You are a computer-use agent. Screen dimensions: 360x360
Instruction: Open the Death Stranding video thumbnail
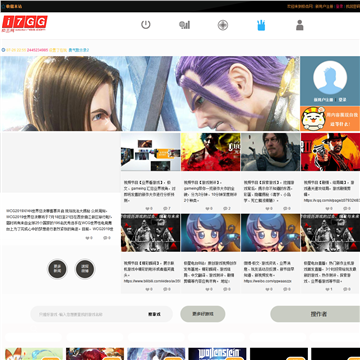tap(270, 152)
